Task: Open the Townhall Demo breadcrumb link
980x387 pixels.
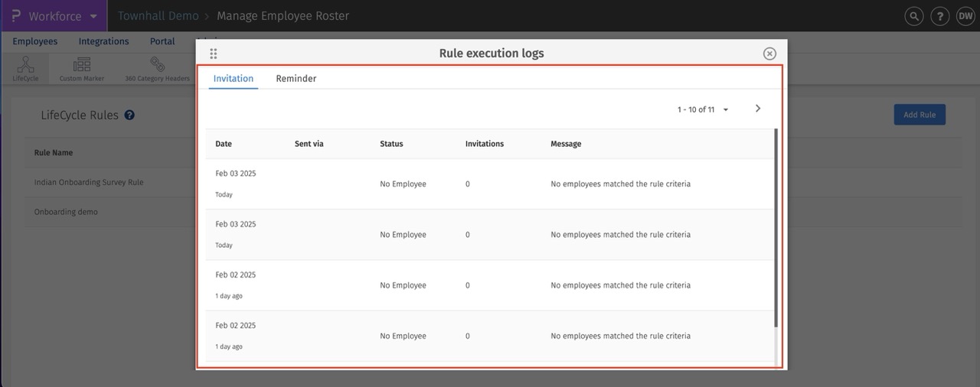Action: coord(158,16)
